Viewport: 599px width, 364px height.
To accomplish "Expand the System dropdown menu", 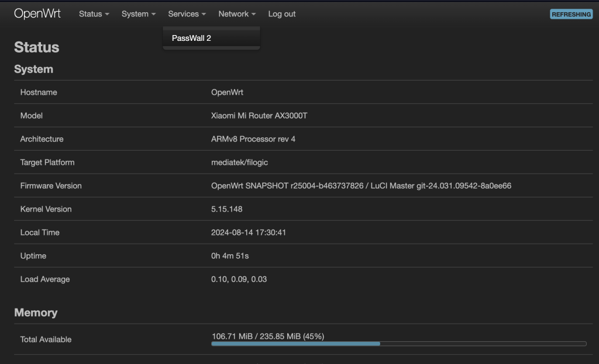I will point(138,14).
